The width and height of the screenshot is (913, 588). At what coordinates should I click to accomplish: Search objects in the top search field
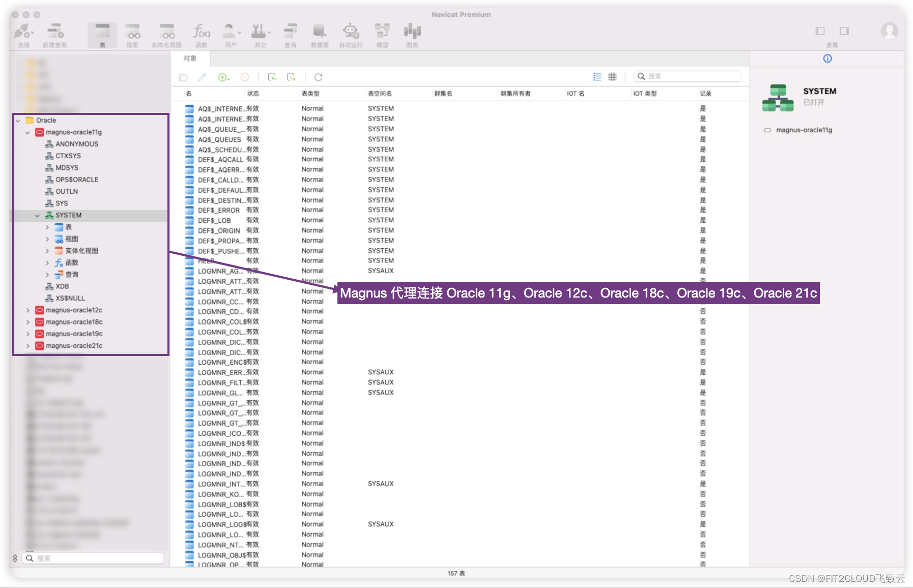pyautogui.click(x=688, y=76)
